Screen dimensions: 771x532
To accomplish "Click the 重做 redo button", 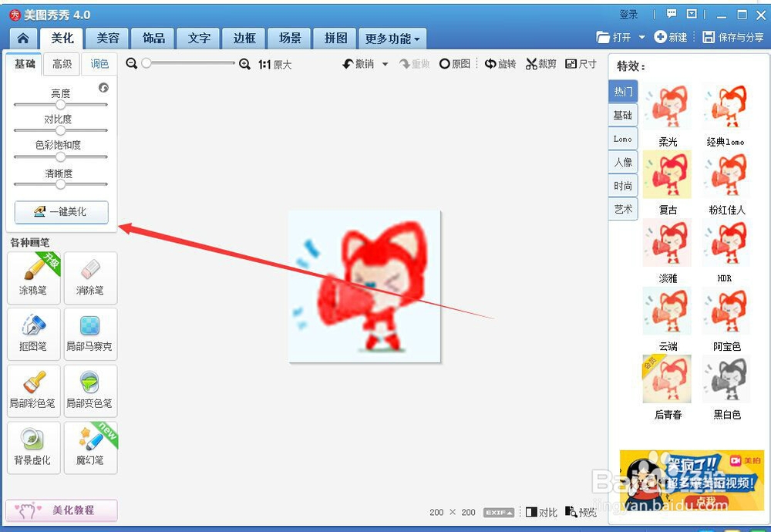I will 414,64.
